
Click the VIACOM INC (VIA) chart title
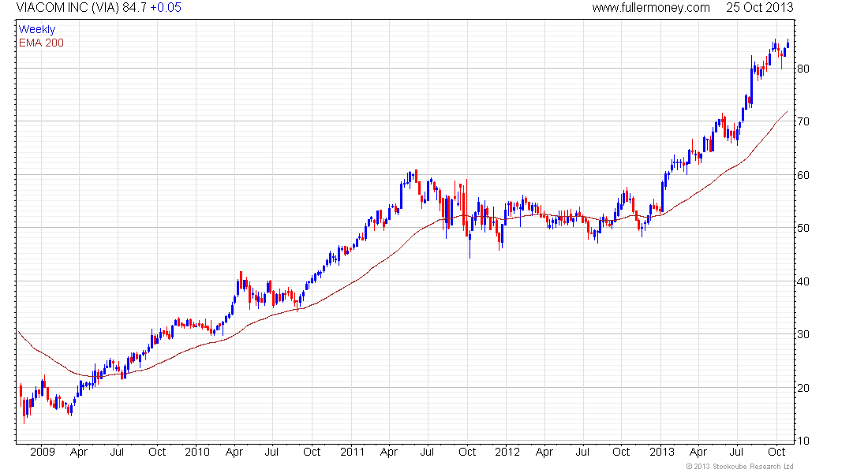pyautogui.click(x=68, y=8)
